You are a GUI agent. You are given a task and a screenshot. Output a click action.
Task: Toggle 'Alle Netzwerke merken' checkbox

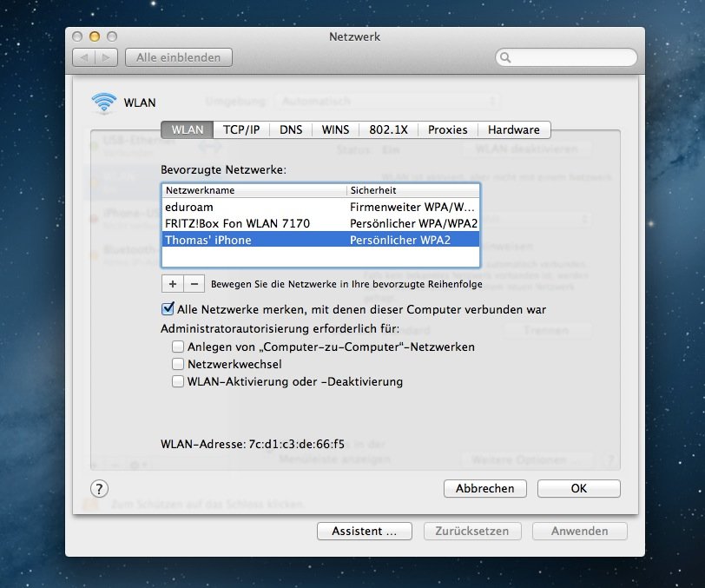click(x=168, y=308)
